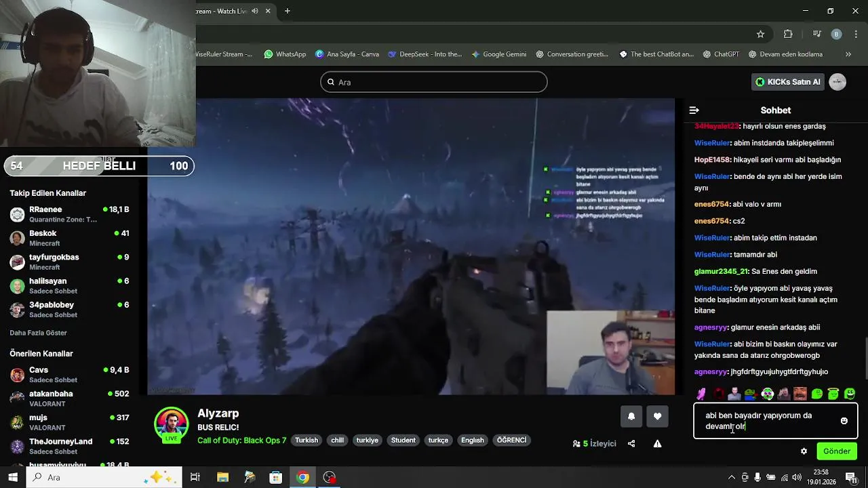Viewport: 868px width, 488px height.
Task: Open Task View on taskbar
Action: 195,477
